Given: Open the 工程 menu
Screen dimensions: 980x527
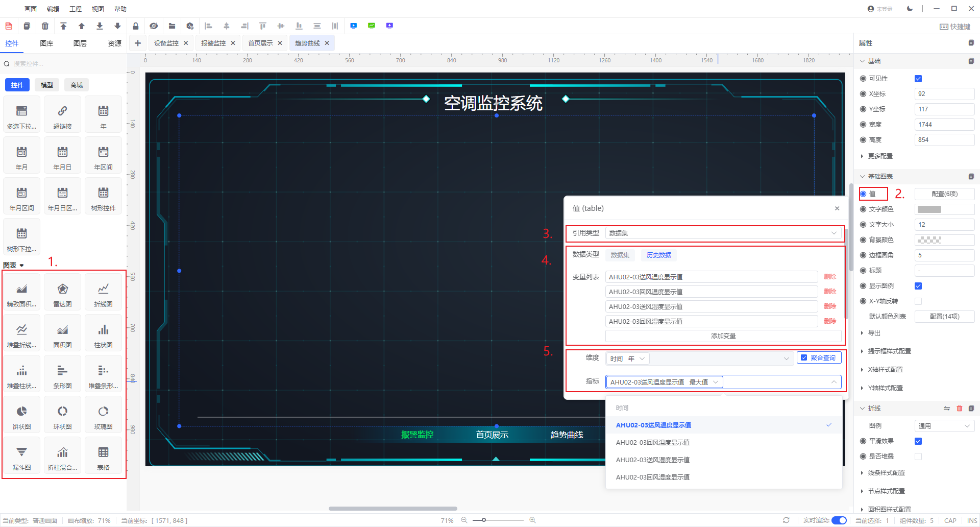Looking at the screenshot, I should [x=76, y=9].
